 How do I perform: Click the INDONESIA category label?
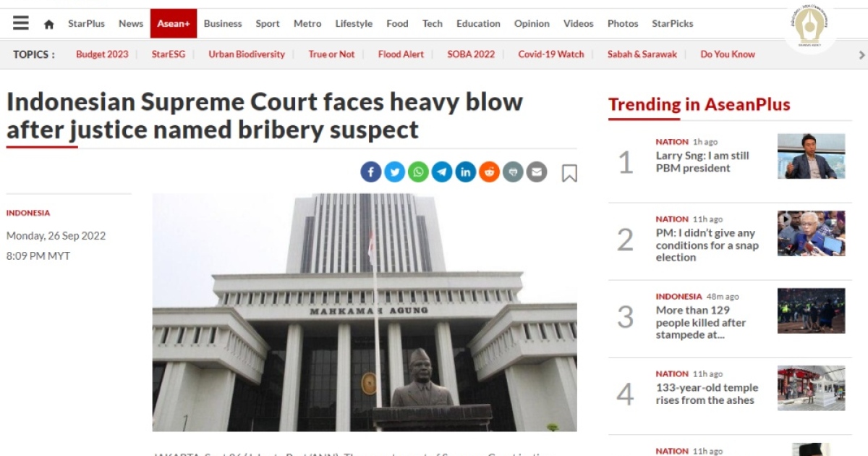[28, 213]
